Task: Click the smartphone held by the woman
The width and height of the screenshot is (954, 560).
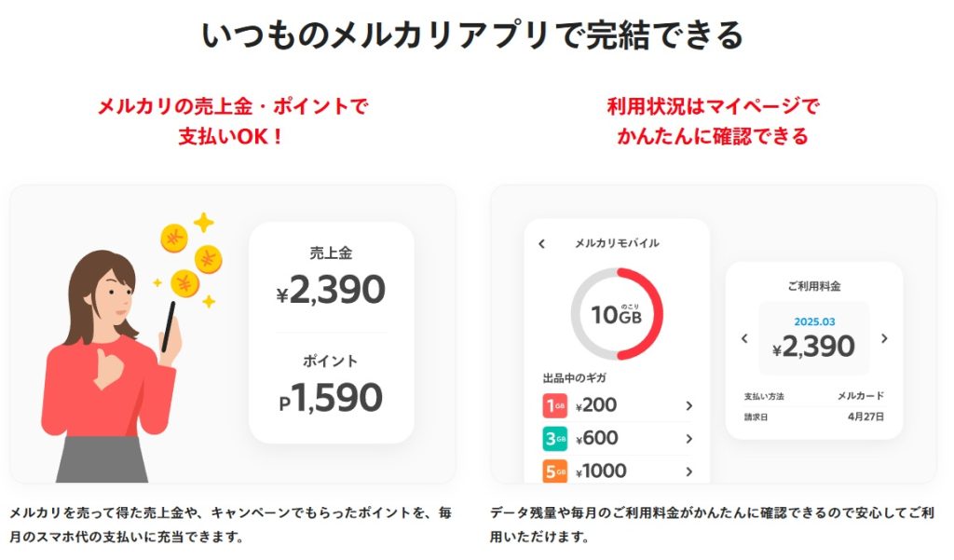Action: tap(169, 325)
